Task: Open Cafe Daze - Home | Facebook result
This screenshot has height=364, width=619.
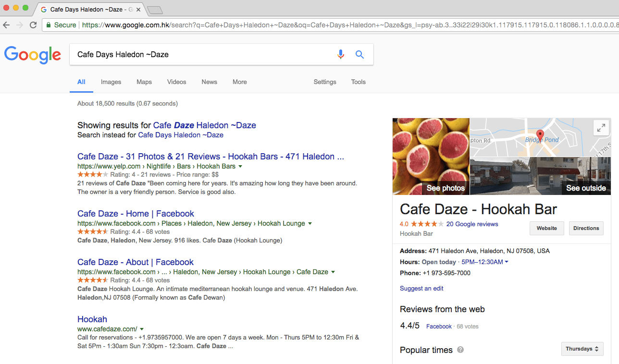Action: point(136,214)
